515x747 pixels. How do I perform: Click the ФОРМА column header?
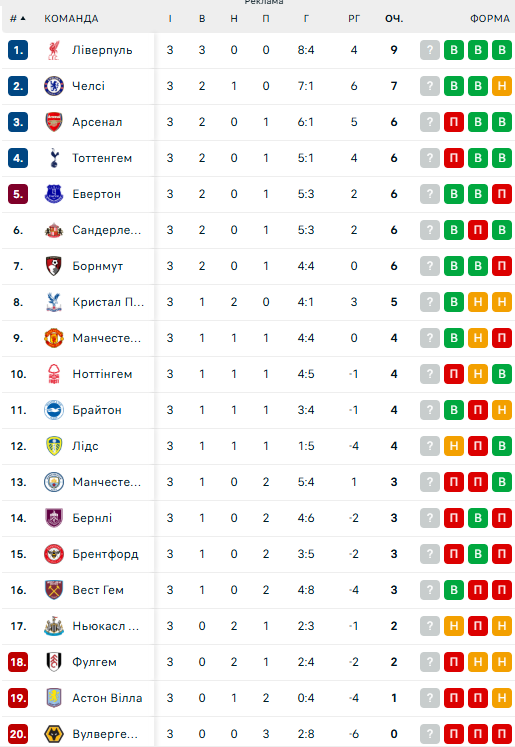(x=490, y=19)
